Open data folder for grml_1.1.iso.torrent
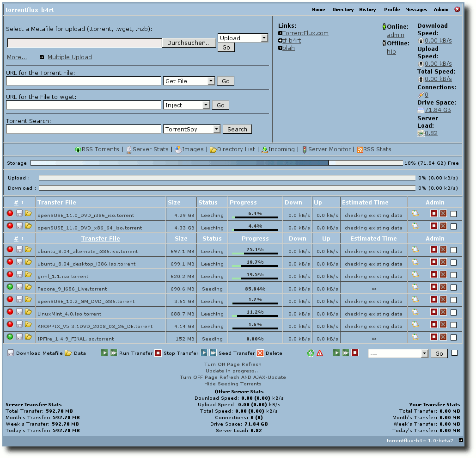Viewport: 476px width, 458px height. 28,274
